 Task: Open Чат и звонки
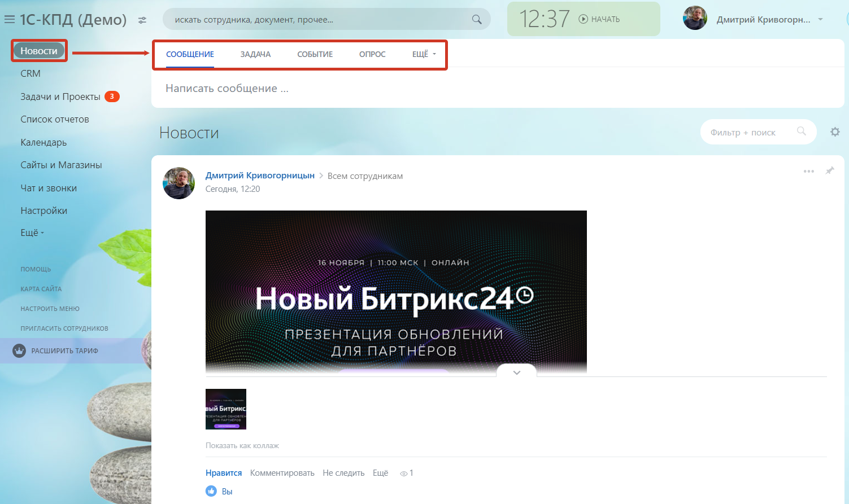point(49,188)
